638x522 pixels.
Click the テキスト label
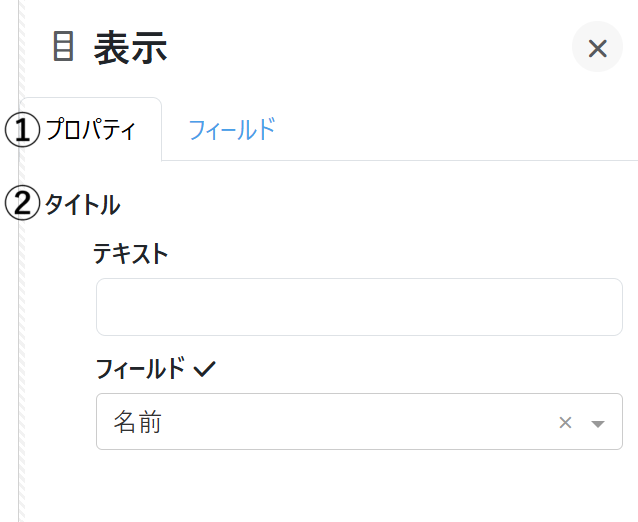[x=130, y=254]
